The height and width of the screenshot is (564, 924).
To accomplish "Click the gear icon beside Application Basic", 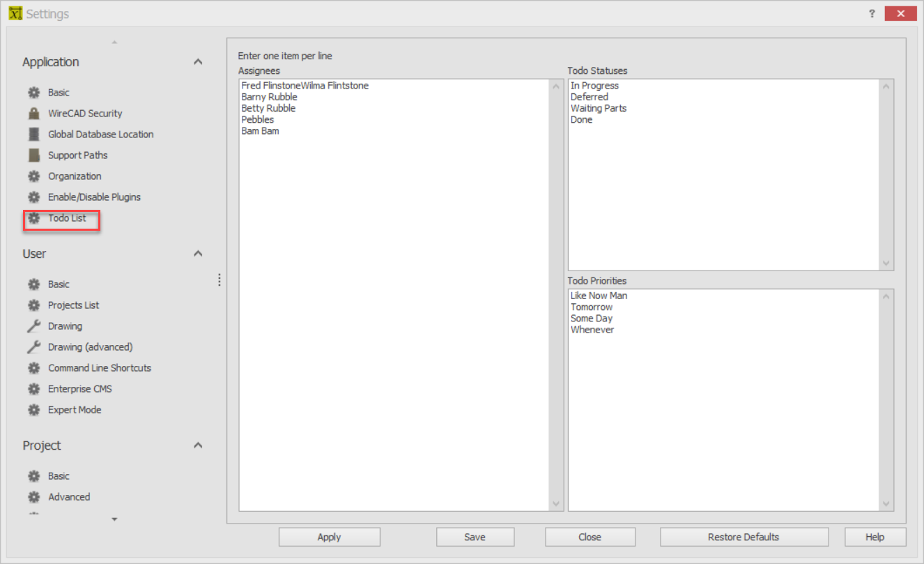I will (33, 92).
